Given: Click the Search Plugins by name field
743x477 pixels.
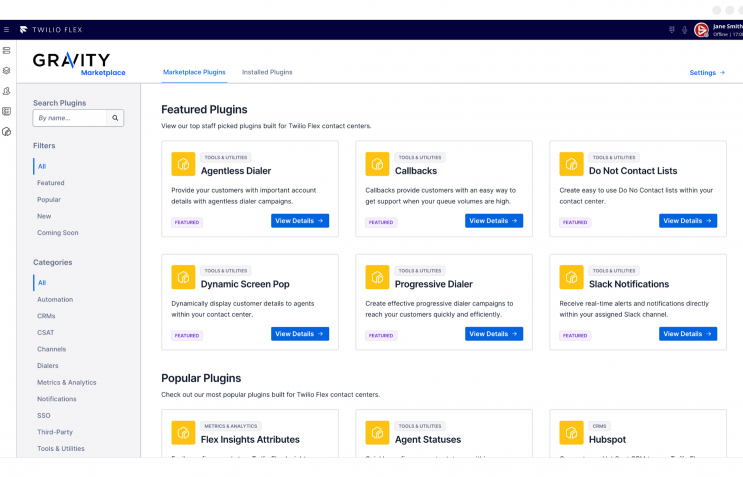Looking at the screenshot, I should tap(70, 118).
